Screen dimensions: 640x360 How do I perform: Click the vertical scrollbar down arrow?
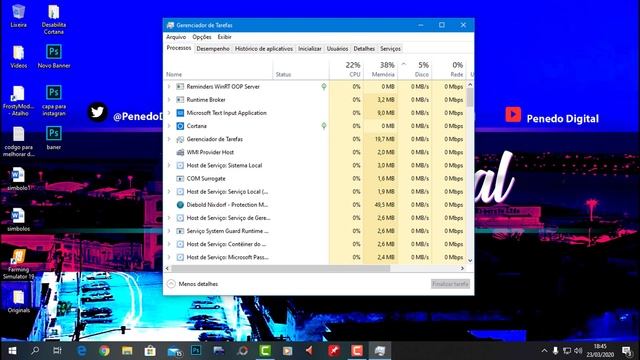pos(470,260)
